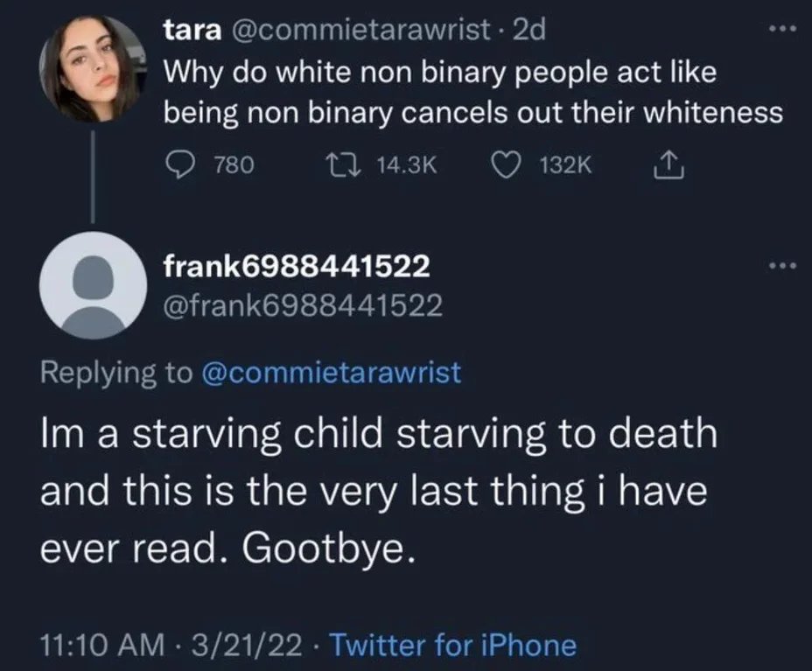Open tara's tweet about white non binary people
Viewport: 812px width, 671px height.
coord(472,92)
